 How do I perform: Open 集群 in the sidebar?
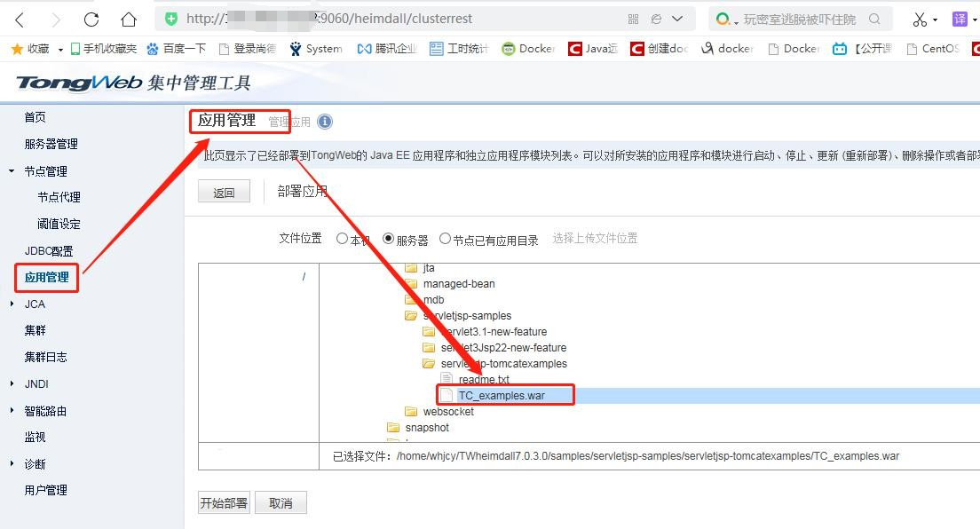pos(35,330)
